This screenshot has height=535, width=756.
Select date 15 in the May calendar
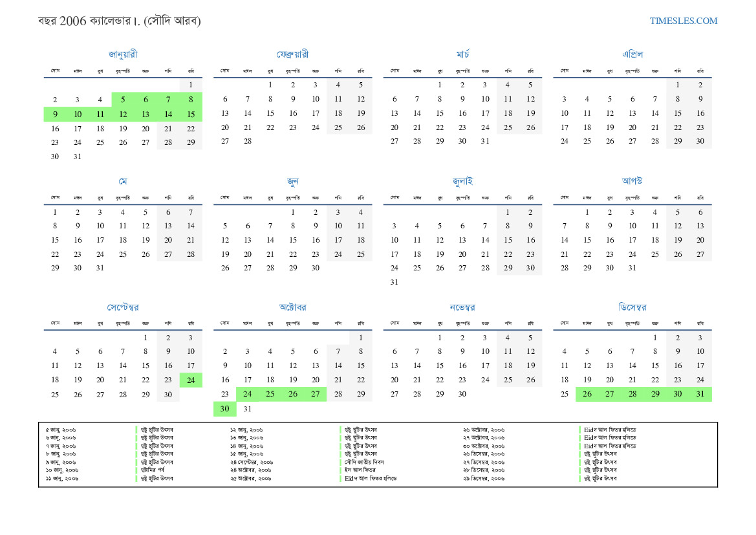coord(55,240)
